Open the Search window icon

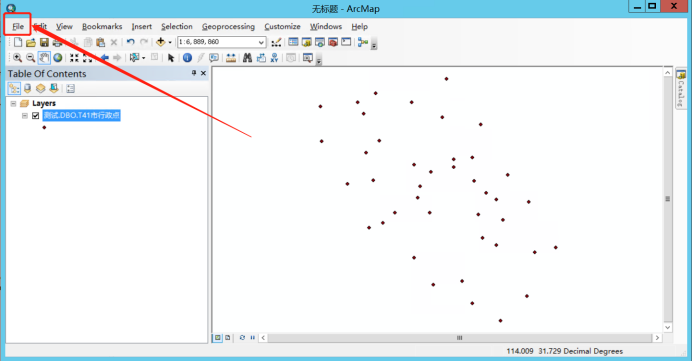click(x=320, y=42)
